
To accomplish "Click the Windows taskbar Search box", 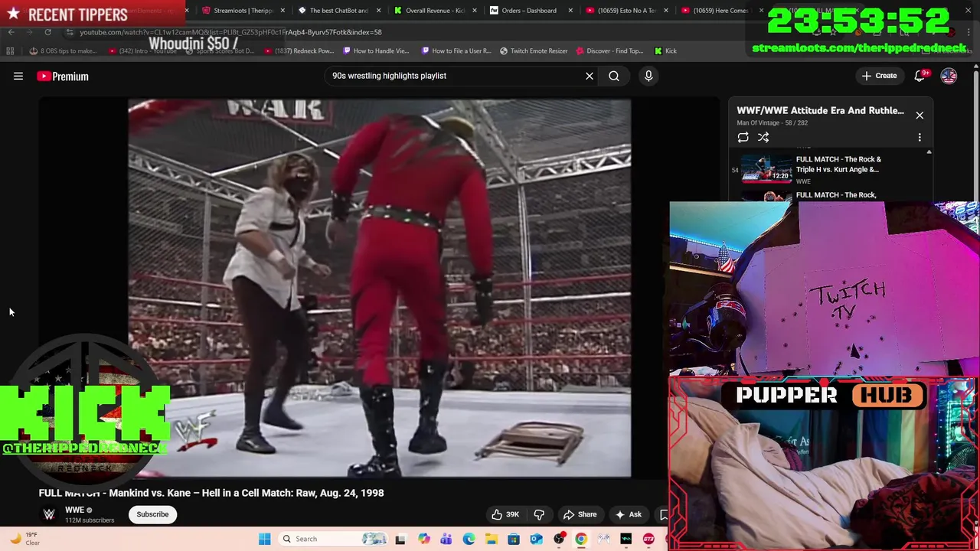I will [x=334, y=539].
